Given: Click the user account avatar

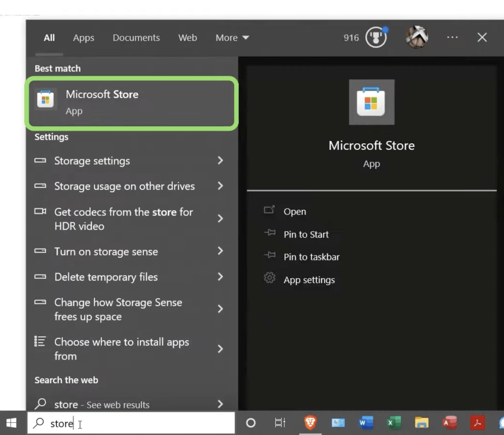Looking at the screenshot, I should (x=417, y=37).
